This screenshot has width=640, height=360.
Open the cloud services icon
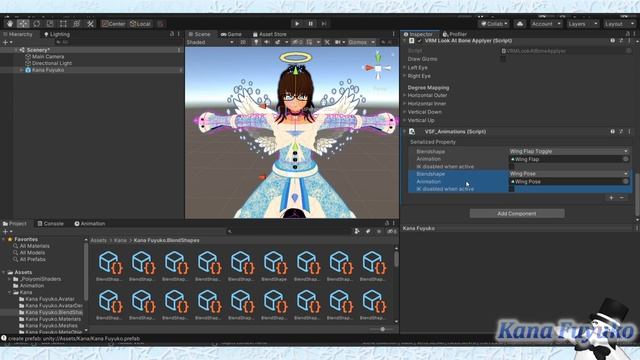coord(520,24)
